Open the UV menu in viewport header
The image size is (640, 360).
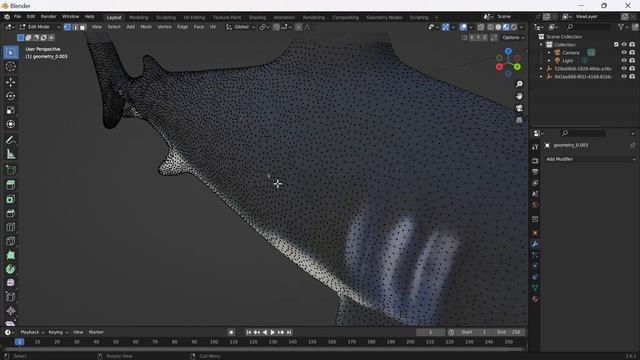pyautogui.click(x=213, y=27)
